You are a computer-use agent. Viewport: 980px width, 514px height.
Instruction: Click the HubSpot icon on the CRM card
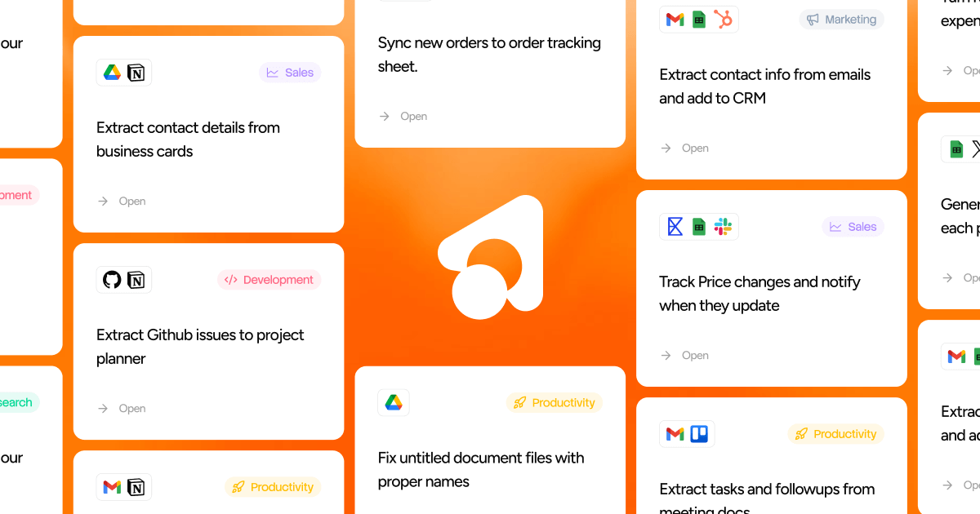723,20
